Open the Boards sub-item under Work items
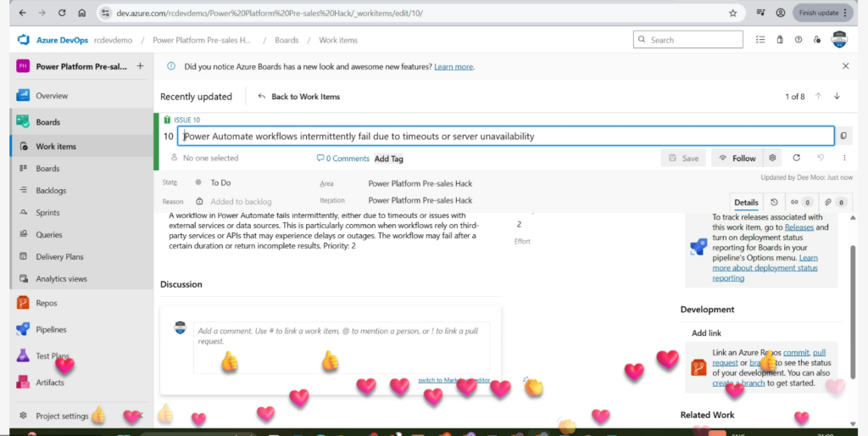868x436 pixels. 47,169
